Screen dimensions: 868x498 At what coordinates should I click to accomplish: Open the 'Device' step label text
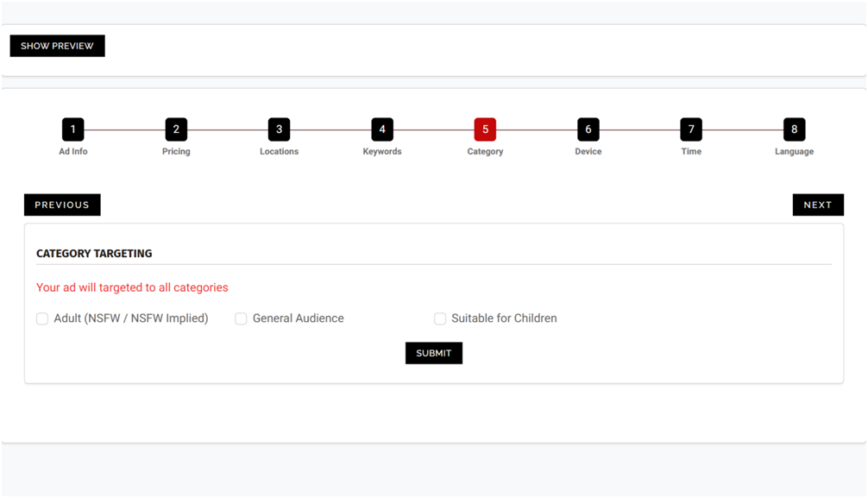[x=588, y=152]
